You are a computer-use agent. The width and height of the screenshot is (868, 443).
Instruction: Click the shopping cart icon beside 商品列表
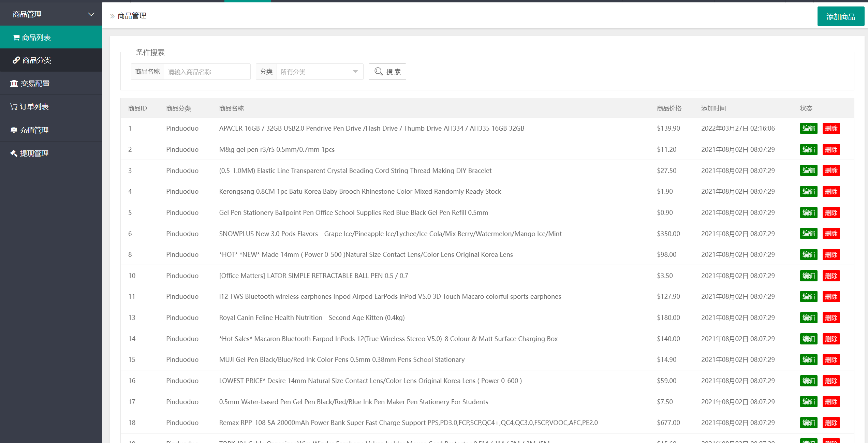16,38
